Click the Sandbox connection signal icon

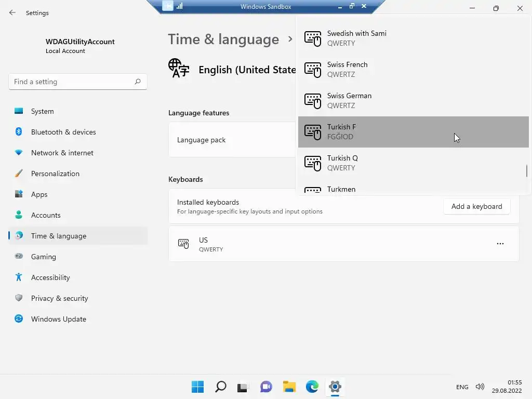[x=179, y=6]
